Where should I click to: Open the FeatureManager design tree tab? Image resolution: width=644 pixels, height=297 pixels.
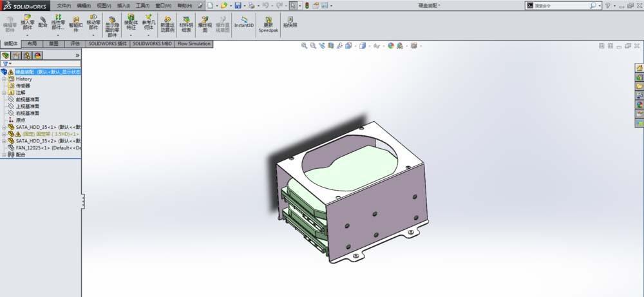pos(5,55)
